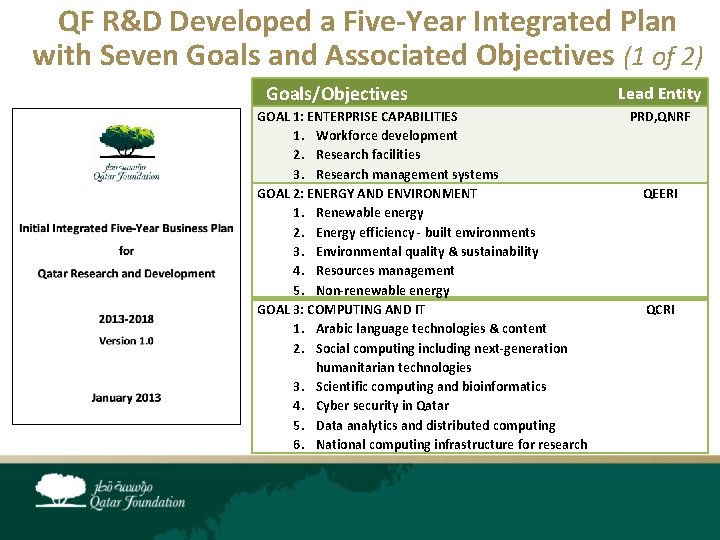Select the 'Lead Entity' column header
720x540 pixels.
(659, 94)
